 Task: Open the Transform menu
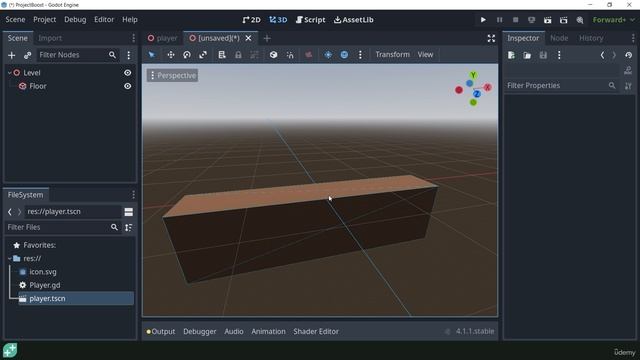(392, 54)
